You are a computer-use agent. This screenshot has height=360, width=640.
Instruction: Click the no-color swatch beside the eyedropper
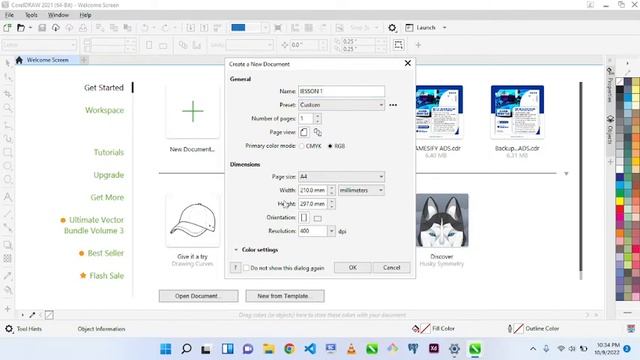(x=49, y=315)
